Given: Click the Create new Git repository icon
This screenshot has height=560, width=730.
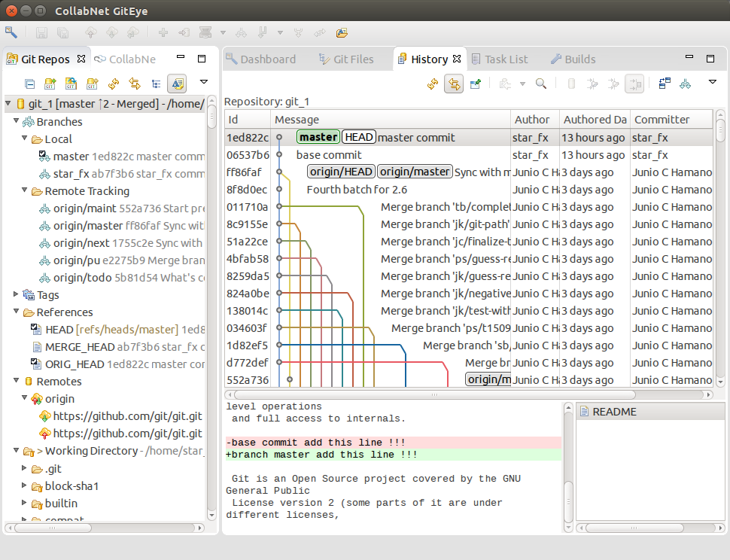Looking at the screenshot, I should coord(92,84).
